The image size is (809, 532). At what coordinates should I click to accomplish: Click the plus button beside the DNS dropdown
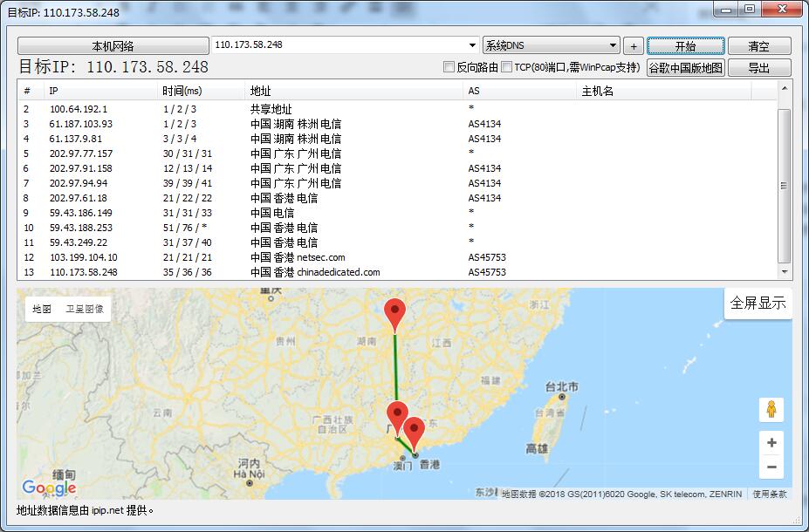[634, 46]
